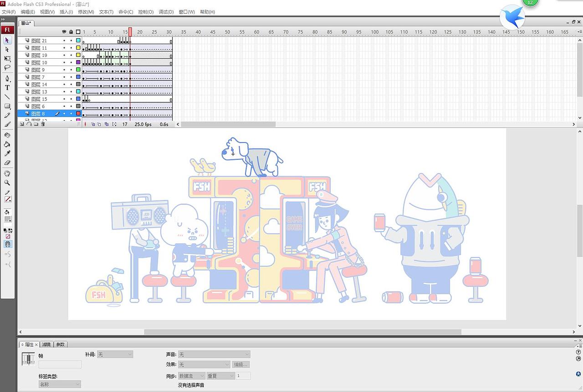Open the 修改(M) menu
583x392 pixels.
coord(86,12)
